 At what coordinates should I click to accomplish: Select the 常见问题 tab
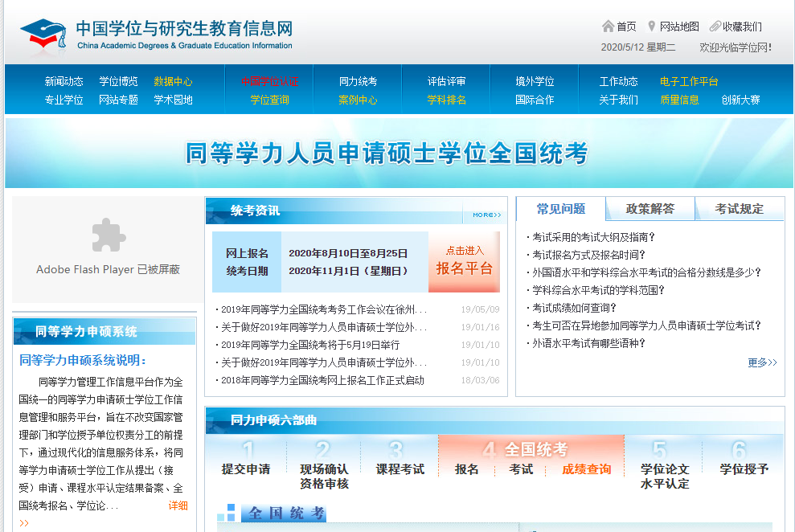coord(560,209)
